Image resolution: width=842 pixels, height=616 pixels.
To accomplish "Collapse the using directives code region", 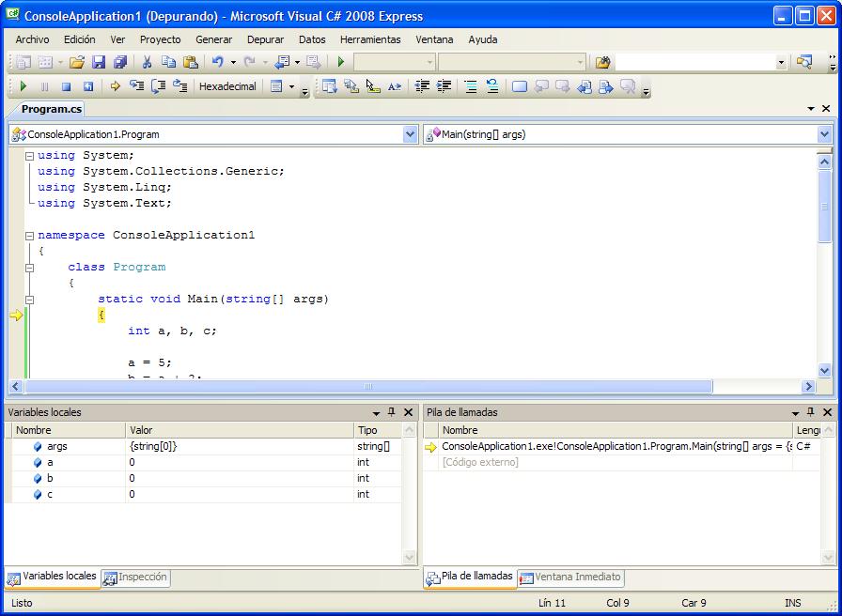I will (29, 154).
